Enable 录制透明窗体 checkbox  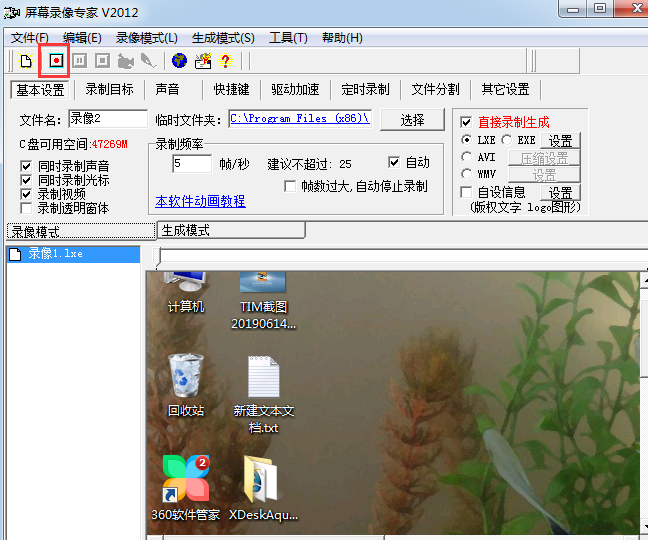pos(26,208)
